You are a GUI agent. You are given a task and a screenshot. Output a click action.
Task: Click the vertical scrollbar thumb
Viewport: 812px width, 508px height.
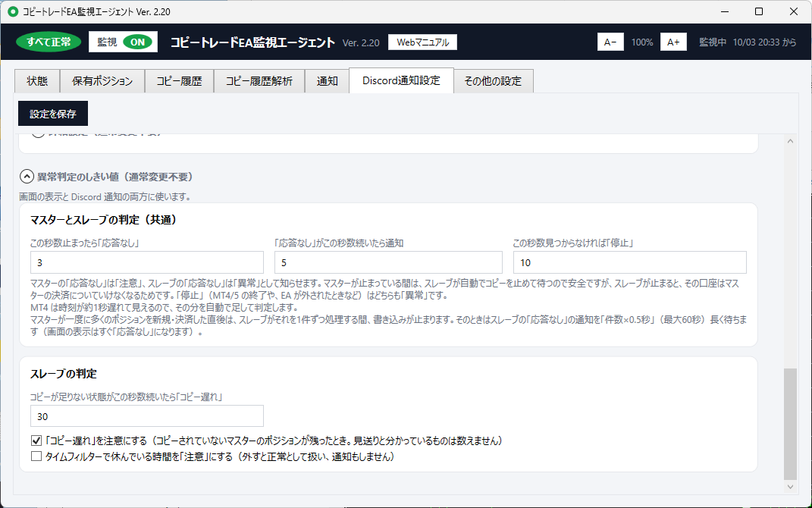pos(790,424)
